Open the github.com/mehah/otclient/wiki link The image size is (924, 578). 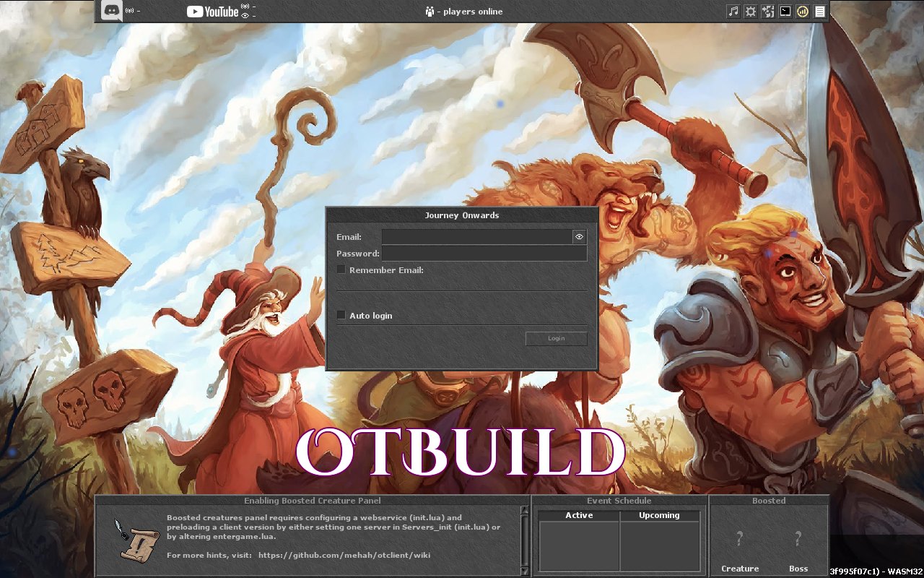tap(344, 555)
